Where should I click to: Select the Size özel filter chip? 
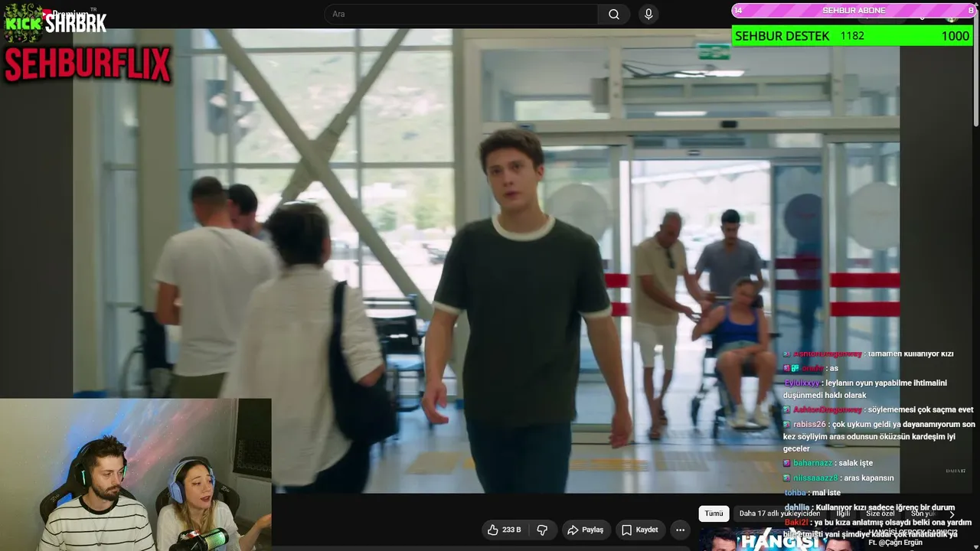pyautogui.click(x=880, y=514)
